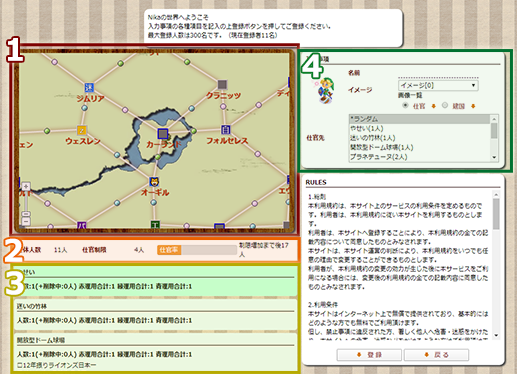Pick やせい(1人) from the list
This screenshot has width=517, height=374.
tap(419, 128)
